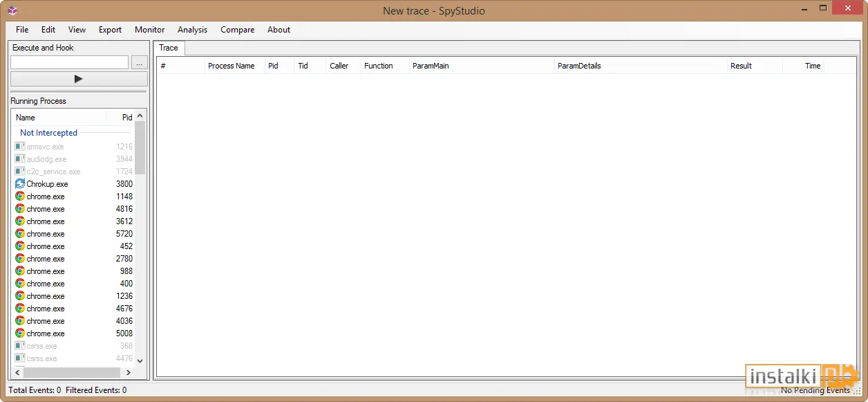Screen dimensions: 868x402
Task: Click Chrome icon for Pid 2780
Action: pyautogui.click(x=20, y=259)
